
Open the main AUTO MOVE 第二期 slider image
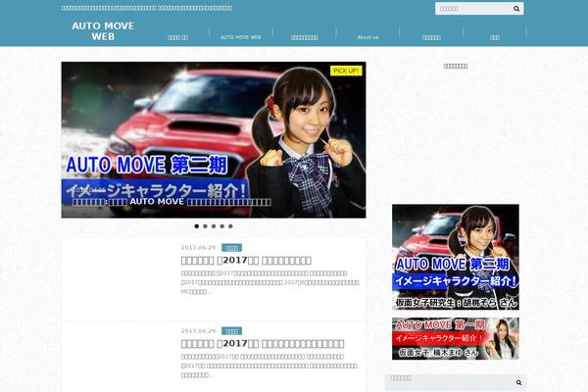[214, 139]
